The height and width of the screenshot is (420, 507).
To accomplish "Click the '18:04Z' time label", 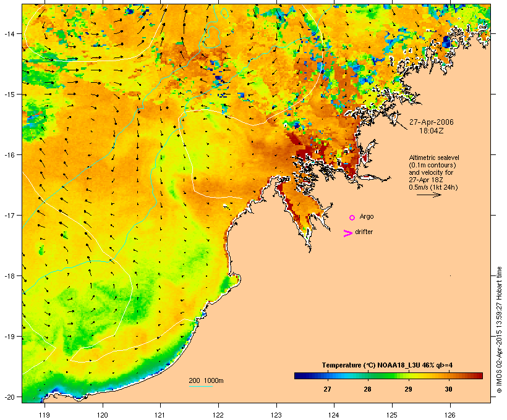I will click(x=432, y=131).
